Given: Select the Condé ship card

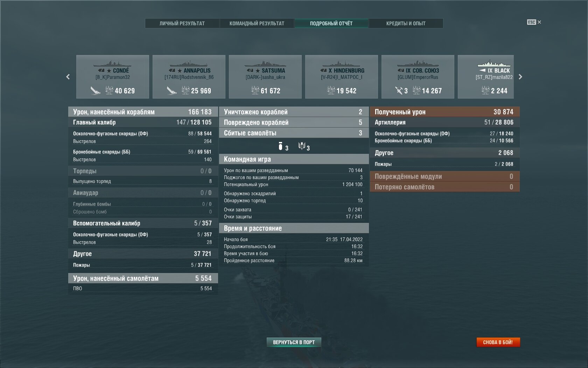Looking at the screenshot, I should (113, 77).
